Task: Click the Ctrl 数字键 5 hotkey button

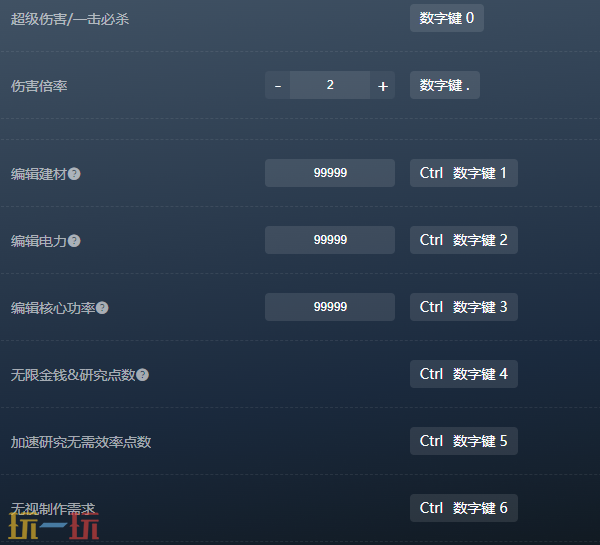Action: click(x=464, y=441)
